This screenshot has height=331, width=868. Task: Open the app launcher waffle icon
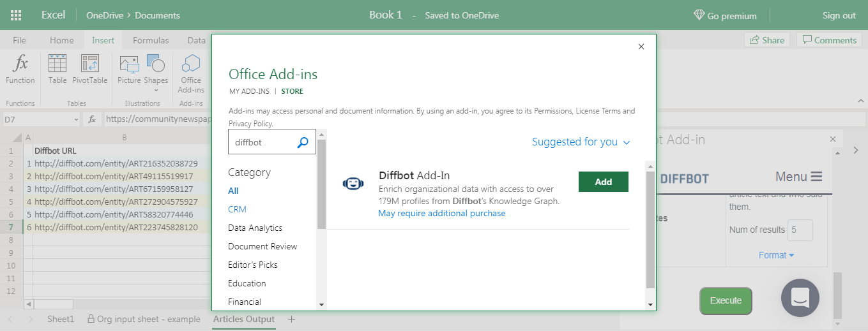click(17, 15)
